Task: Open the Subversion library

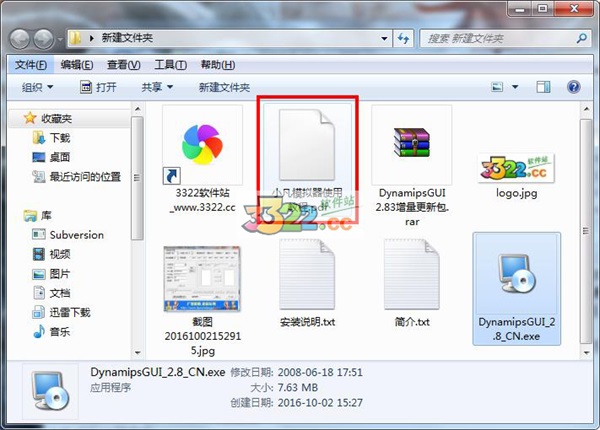Action: (x=77, y=235)
